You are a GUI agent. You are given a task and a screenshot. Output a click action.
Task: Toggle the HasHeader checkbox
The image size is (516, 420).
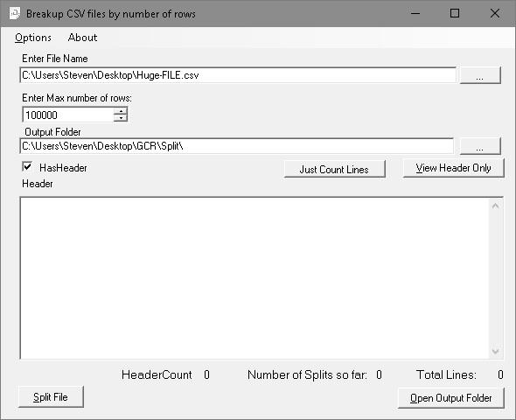27,167
